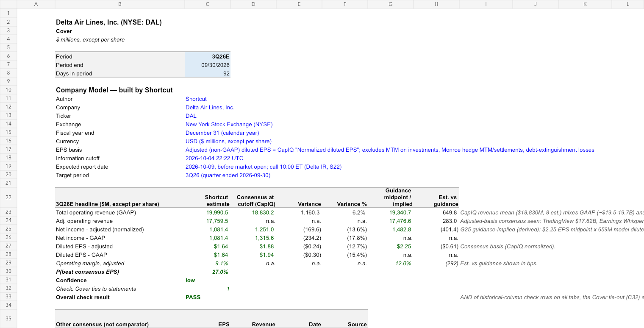This screenshot has height=328, width=644.
Task: Select the Author value 'Shortcut'
Action: 196,99
